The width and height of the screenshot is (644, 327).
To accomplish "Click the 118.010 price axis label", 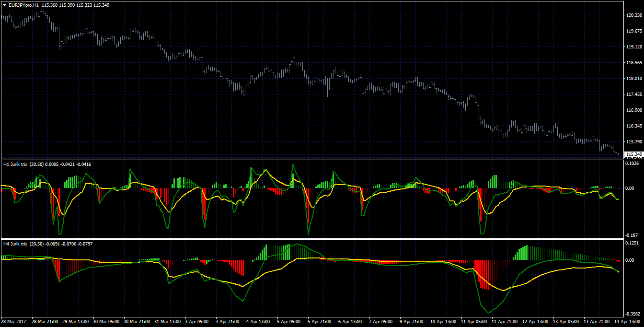I will point(633,79).
